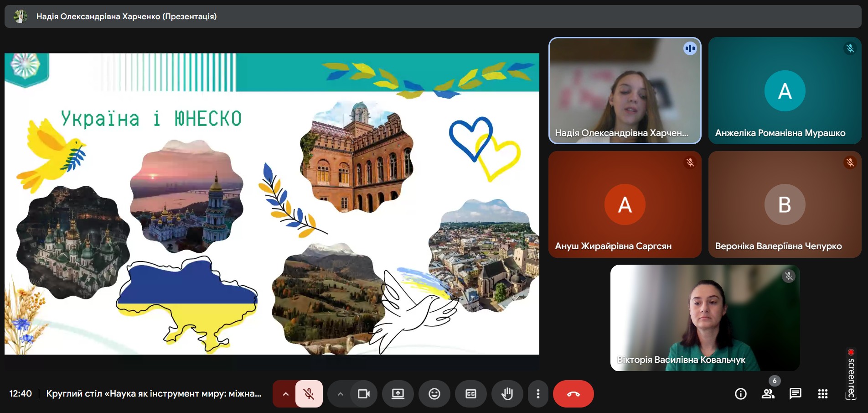Leave the call with red hang-up button
This screenshot has width=868, height=413.
pos(573,393)
